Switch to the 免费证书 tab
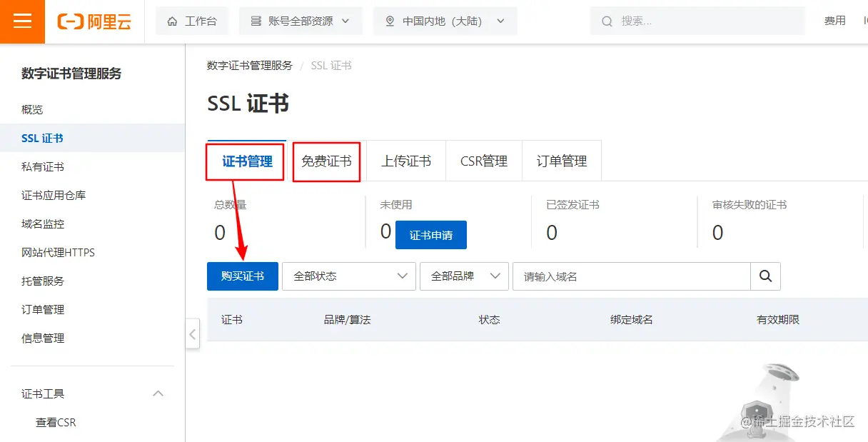The image size is (868, 442). pyautogui.click(x=326, y=161)
